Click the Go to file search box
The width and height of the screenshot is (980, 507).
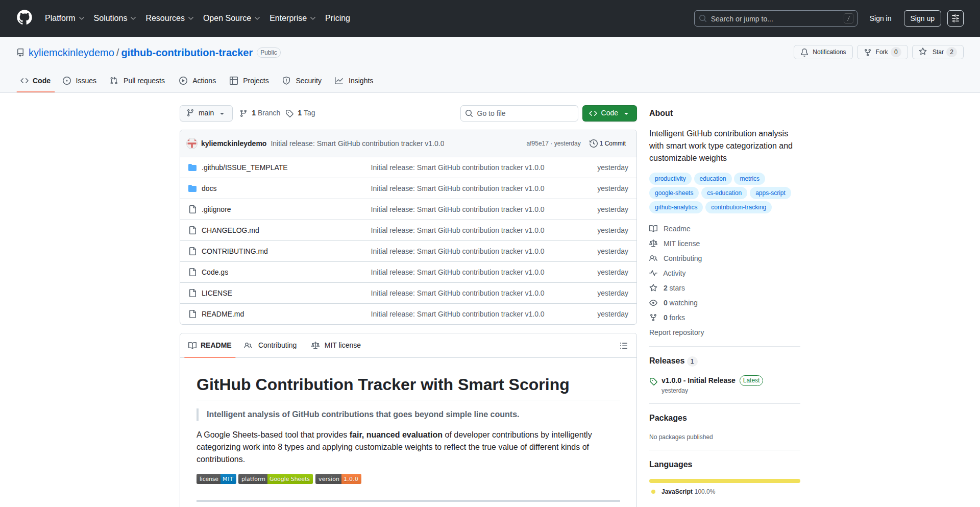coord(519,113)
